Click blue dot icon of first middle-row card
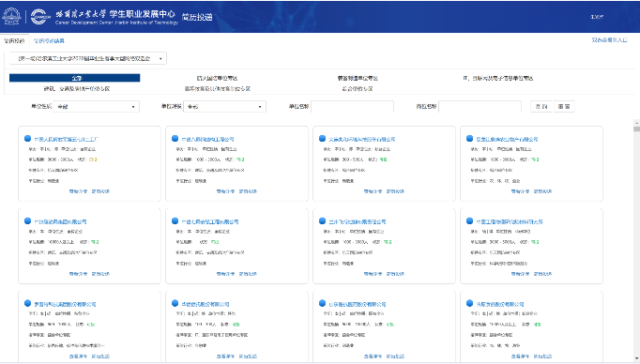640x364 pixels. [x=28, y=220]
